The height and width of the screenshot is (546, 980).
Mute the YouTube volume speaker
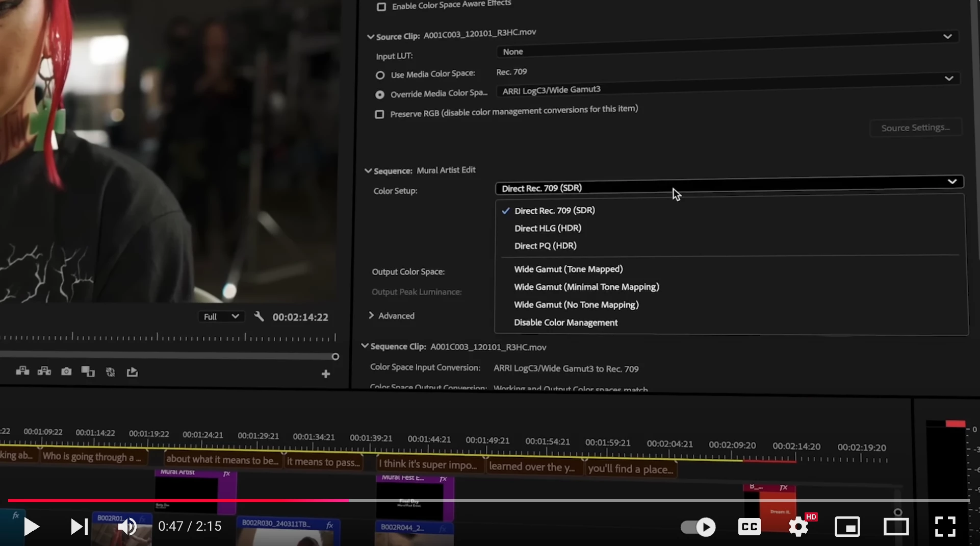[x=127, y=527]
